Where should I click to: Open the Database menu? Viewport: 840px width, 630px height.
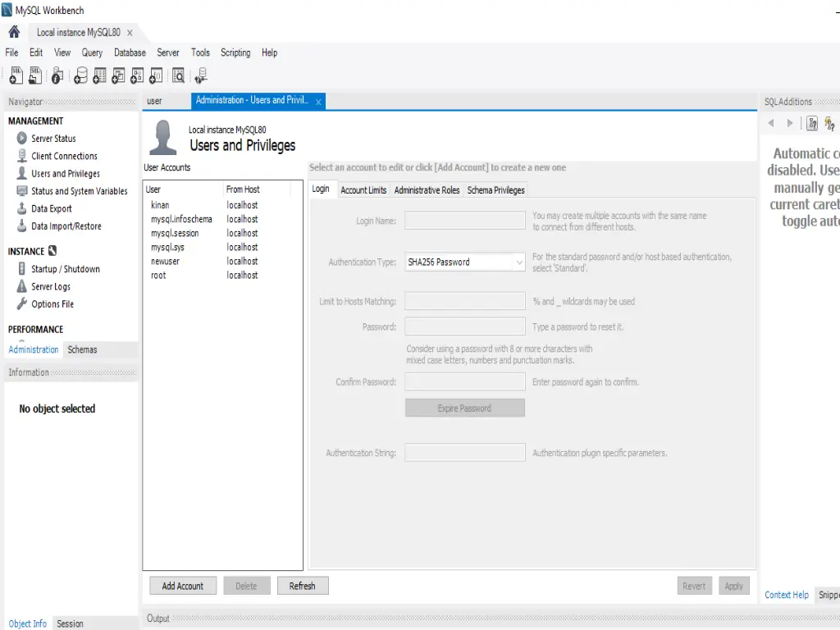(x=130, y=52)
